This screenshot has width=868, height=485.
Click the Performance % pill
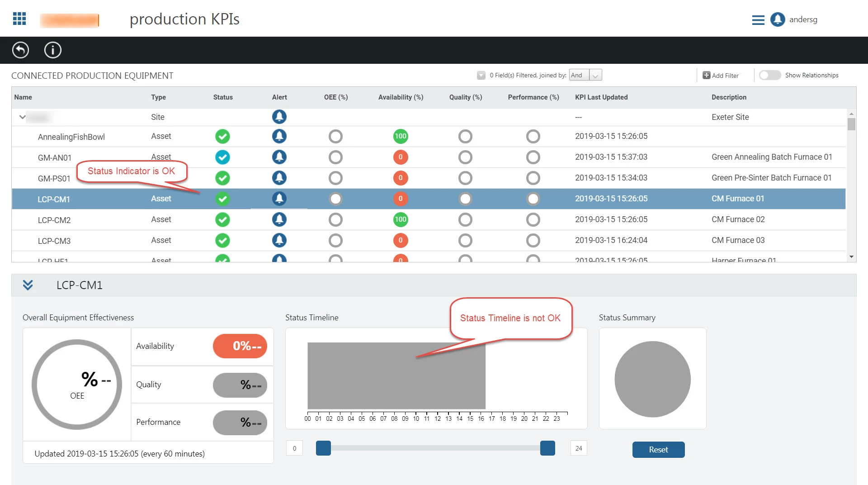(x=240, y=423)
